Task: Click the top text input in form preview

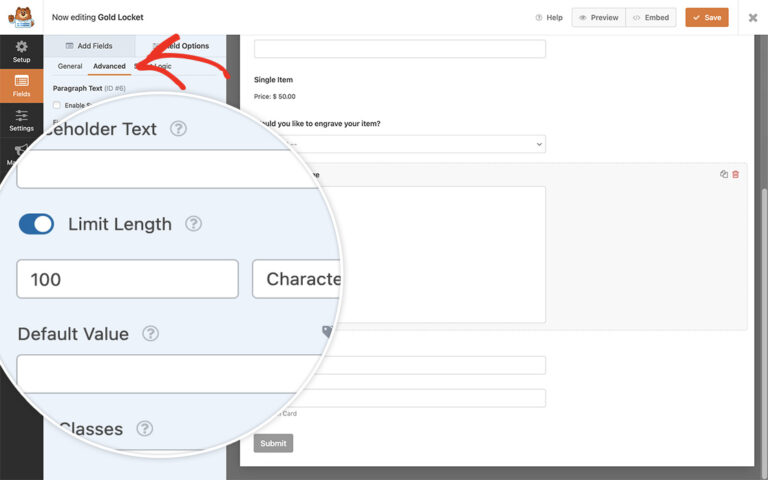Action: click(x=400, y=48)
